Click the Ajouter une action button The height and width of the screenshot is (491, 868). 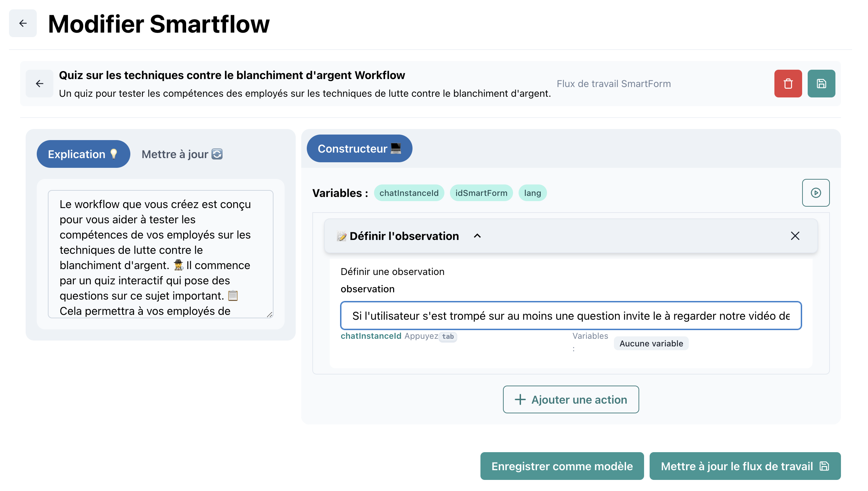coord(570,399)
